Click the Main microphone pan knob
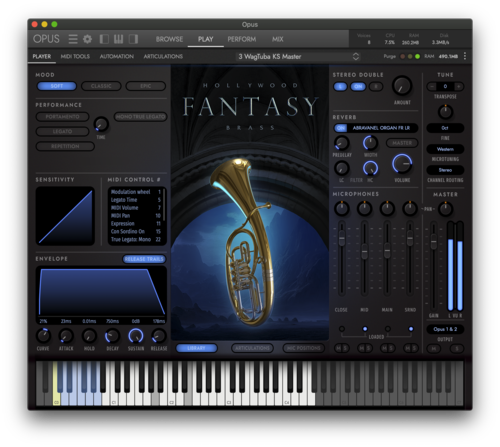Screen dimensions: 500x447 pos(387,208)
